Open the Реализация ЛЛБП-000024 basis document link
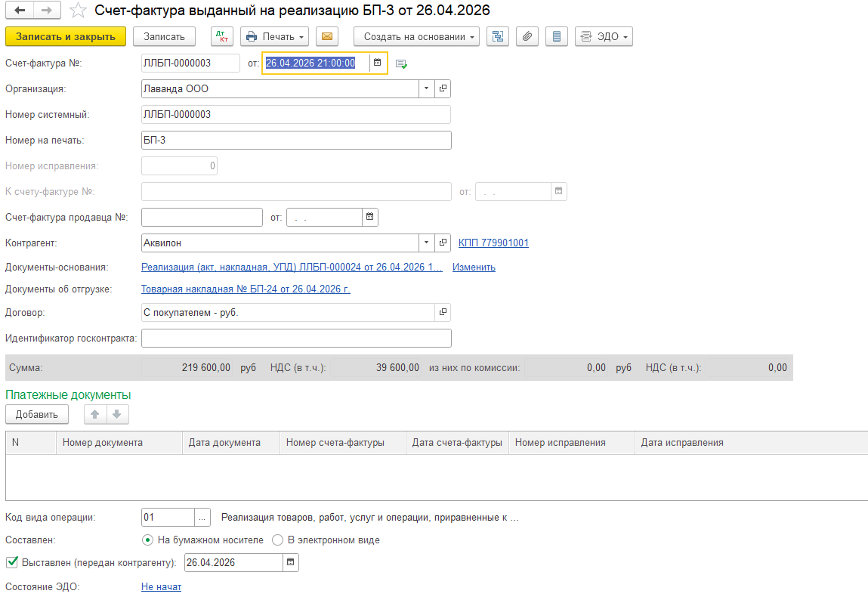The image size is (868, 600). click(292, 267)
